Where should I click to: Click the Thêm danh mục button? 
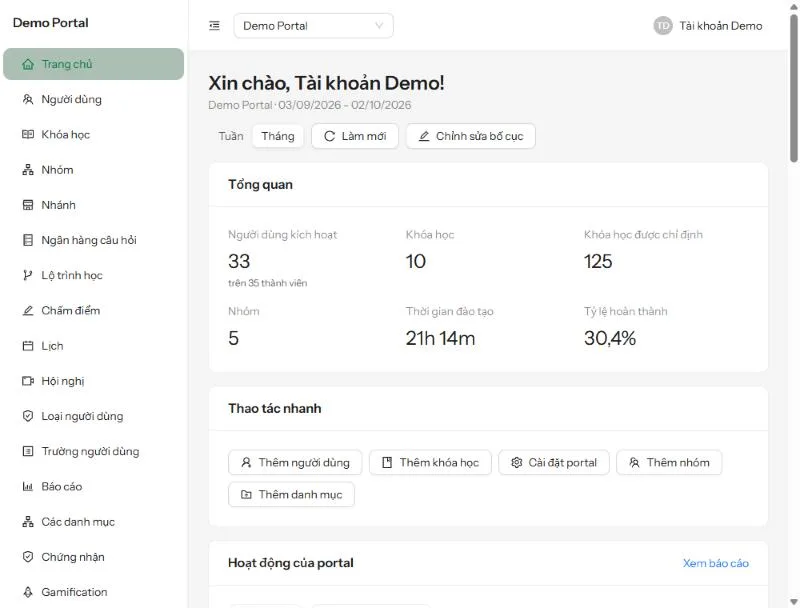[x=291, y=495]
